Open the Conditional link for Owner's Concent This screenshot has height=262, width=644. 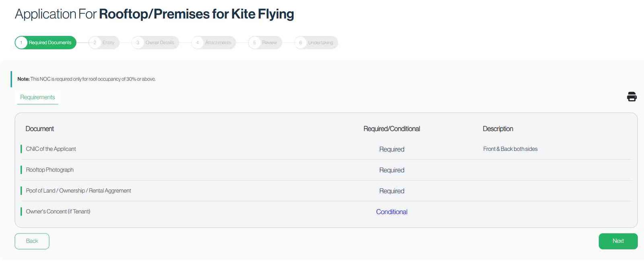(391, 211)
